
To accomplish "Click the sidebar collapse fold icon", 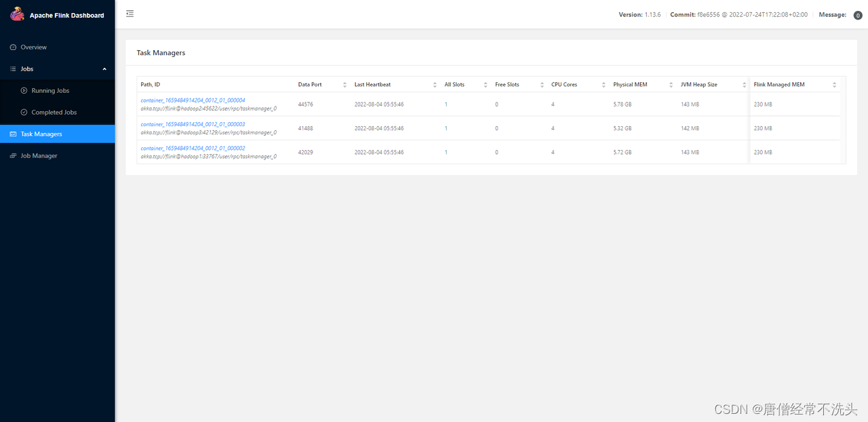I will (x=130, y=14).
